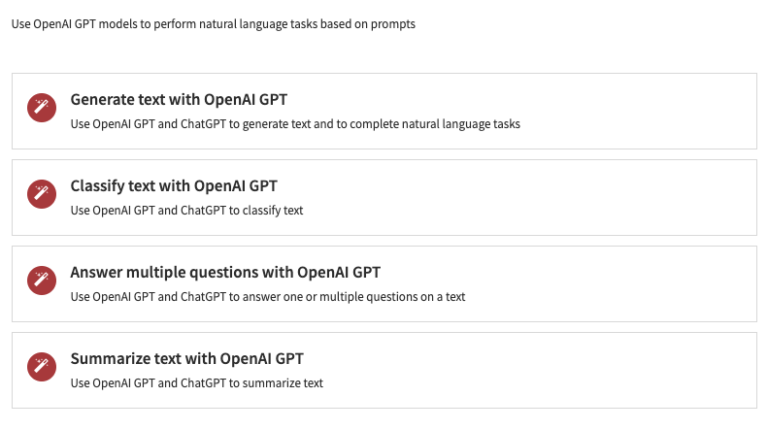The image size is (768, 430).
Task: Click empty right side of Summarize text card
Action: click(650, 370)
